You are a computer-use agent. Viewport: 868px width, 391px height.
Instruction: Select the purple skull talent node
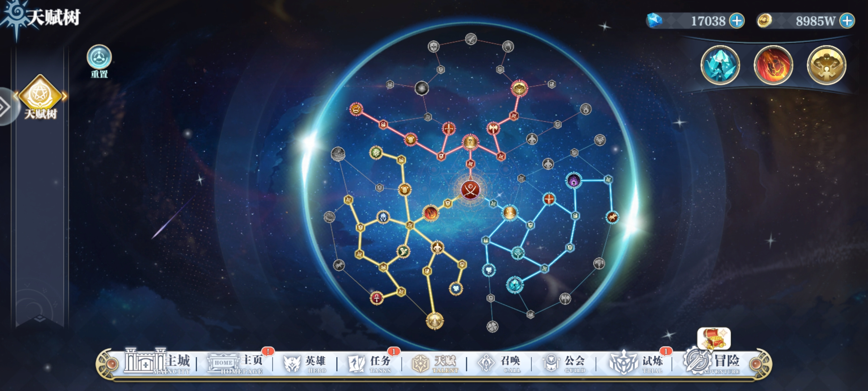point(574,180)
